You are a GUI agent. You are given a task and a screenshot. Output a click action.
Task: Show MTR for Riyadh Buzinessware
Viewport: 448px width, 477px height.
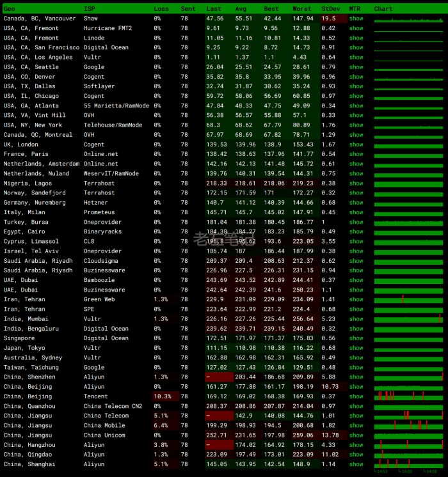(x=356, y=270)
